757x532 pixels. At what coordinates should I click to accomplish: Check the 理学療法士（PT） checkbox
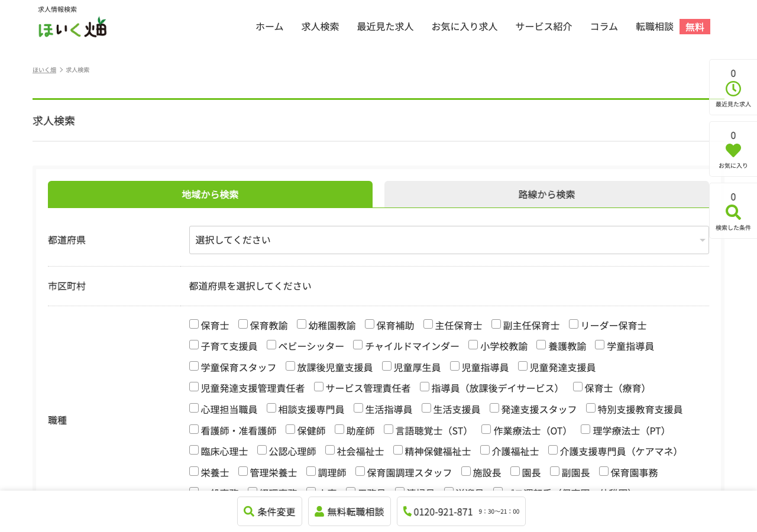click(x=585, y=429)
